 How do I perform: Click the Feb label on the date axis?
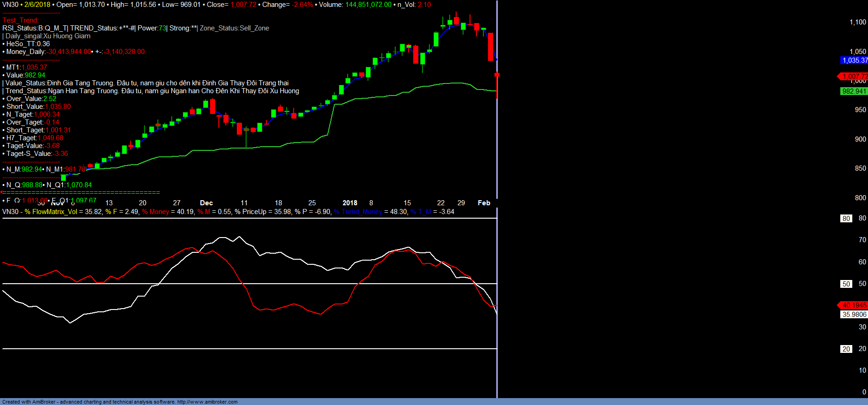tap(484, 203)
